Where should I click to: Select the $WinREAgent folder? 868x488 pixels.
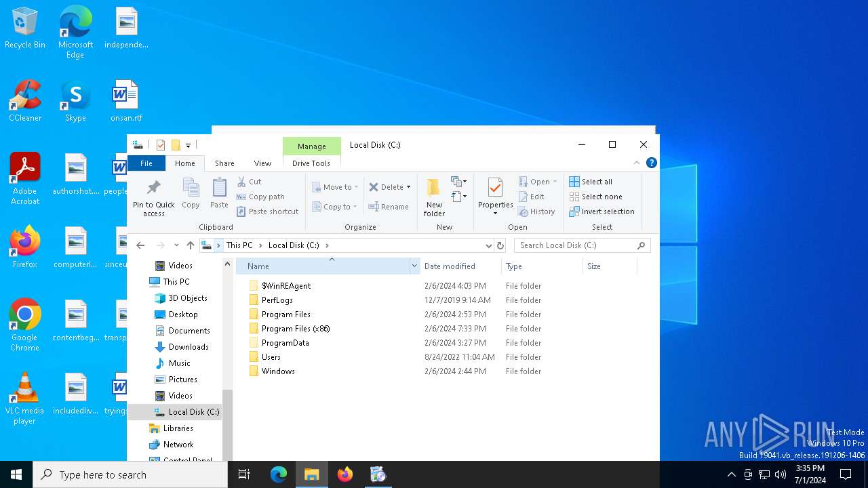(286, 286)
